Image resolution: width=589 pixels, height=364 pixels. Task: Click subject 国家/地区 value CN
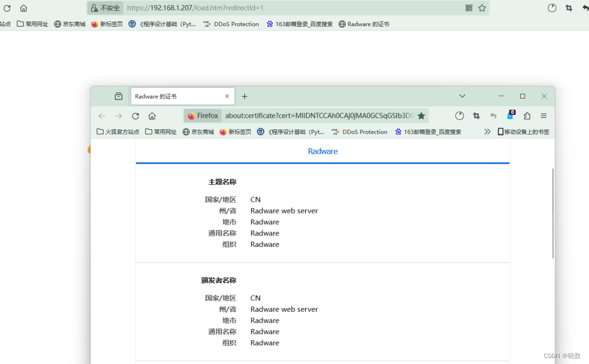[x=255, y=199]
